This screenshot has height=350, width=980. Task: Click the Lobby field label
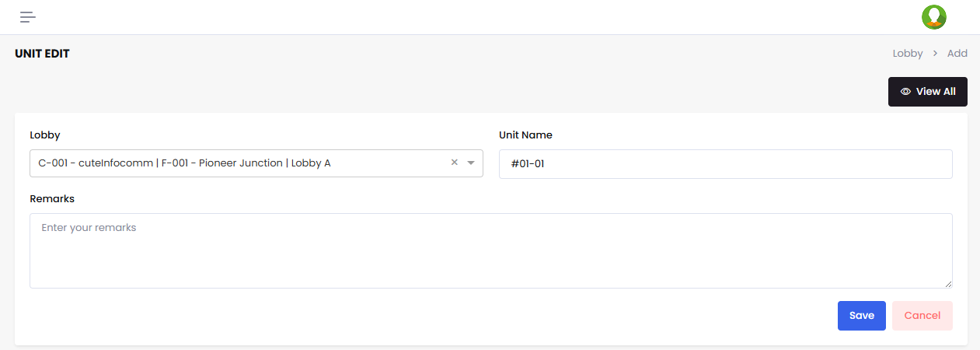(45, 135)
